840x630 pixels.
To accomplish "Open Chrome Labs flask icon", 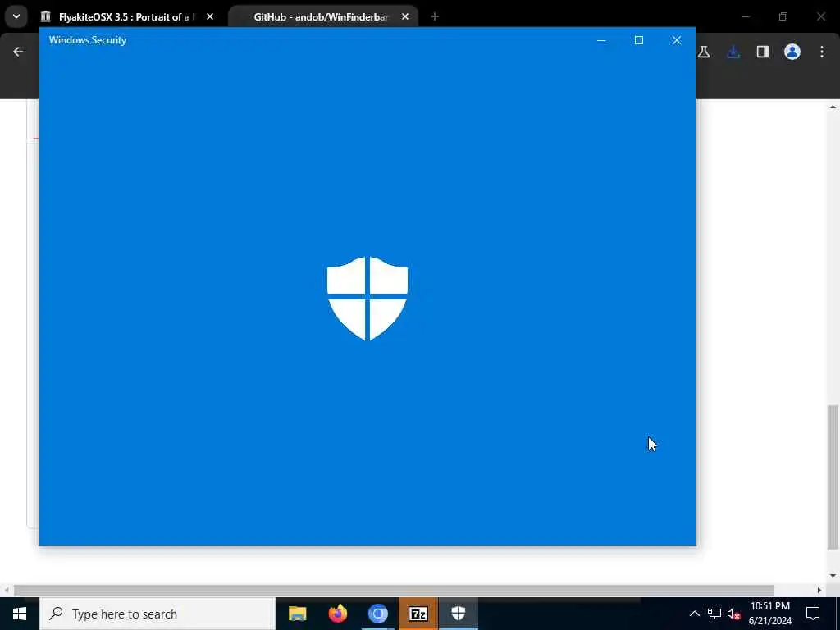I will [704, 52].
